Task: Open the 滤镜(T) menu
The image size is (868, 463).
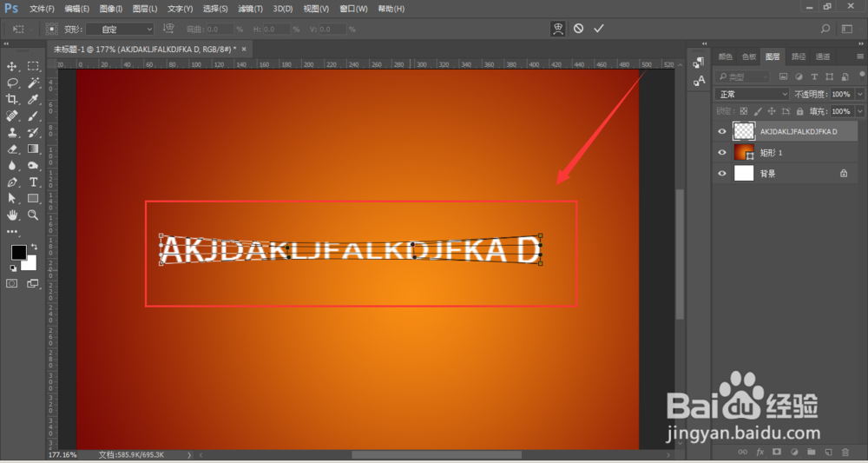Action: coord(250,9)
